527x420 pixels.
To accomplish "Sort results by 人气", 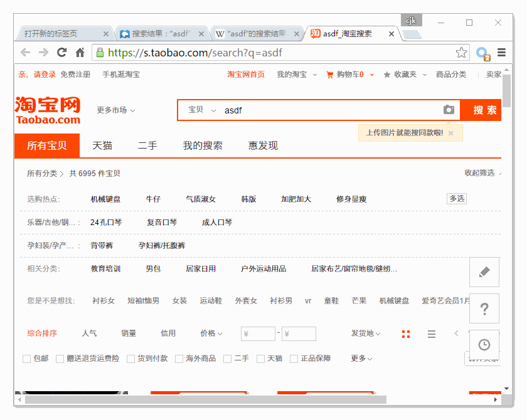I will click(89, 333).
